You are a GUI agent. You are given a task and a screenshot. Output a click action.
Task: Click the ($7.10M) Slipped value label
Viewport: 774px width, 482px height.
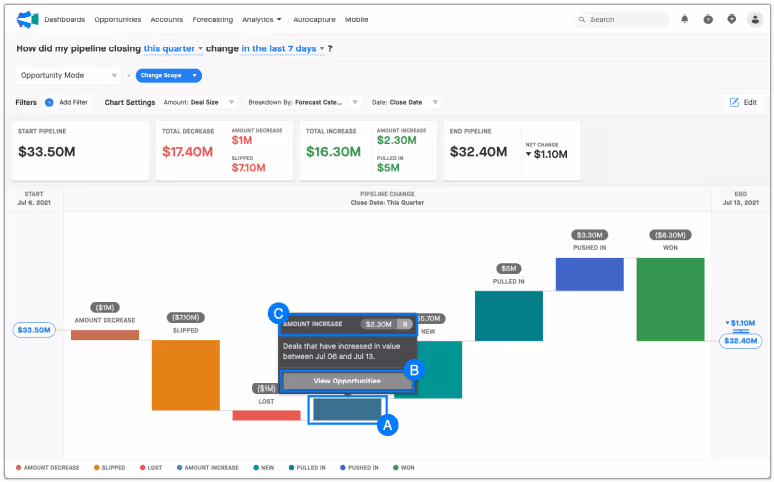[x=186, y=318]
